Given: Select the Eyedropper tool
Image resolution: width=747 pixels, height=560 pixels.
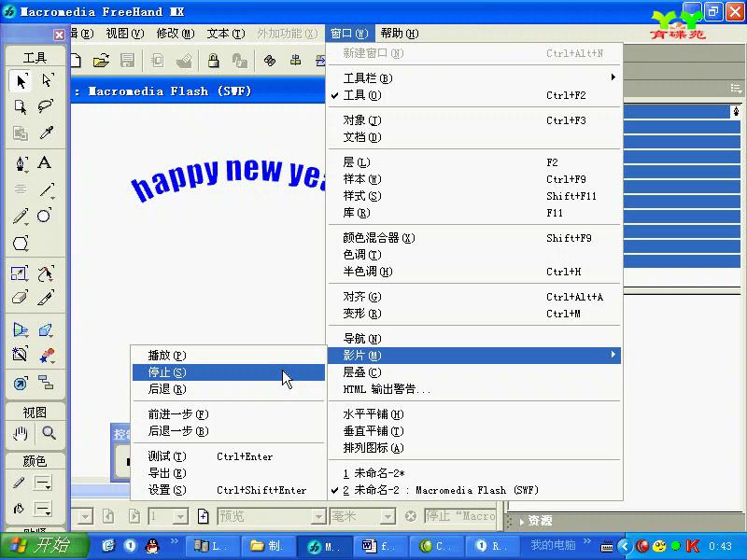Looking at the screenshot, I should (x=47, y=133).
